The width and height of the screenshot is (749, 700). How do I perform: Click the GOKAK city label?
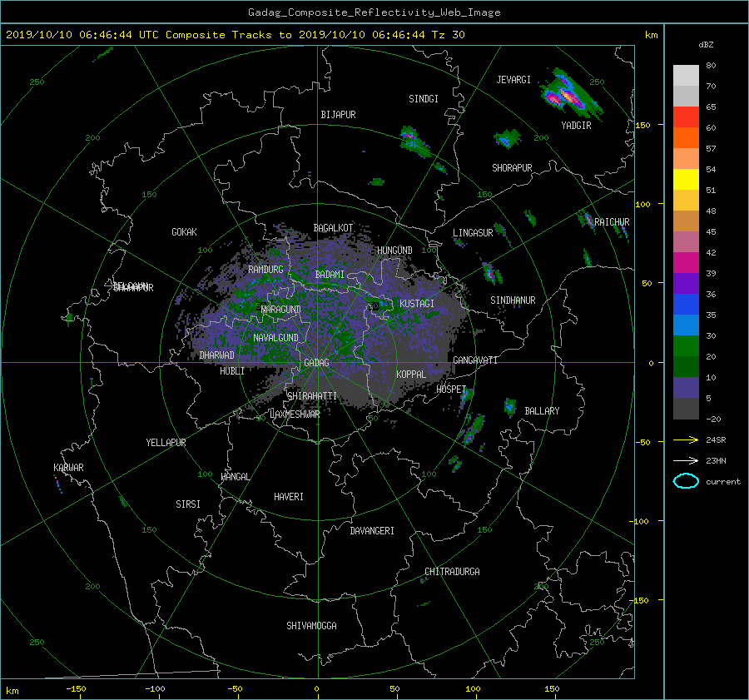tap(184, 232)
